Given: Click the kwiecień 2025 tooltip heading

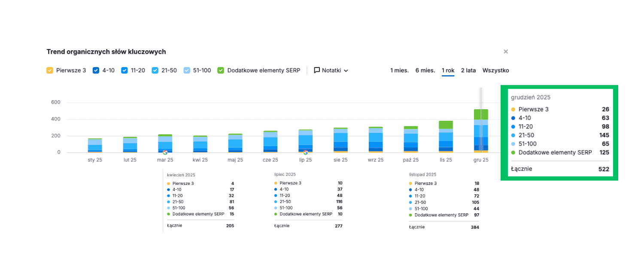Looking at the screenshot, I should point(181,175).
